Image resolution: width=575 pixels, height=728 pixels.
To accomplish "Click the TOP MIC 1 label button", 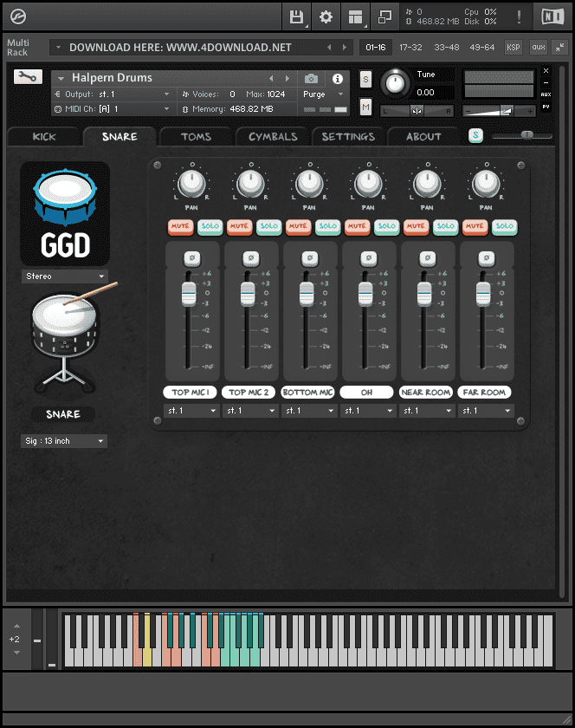I will point(191,393).
